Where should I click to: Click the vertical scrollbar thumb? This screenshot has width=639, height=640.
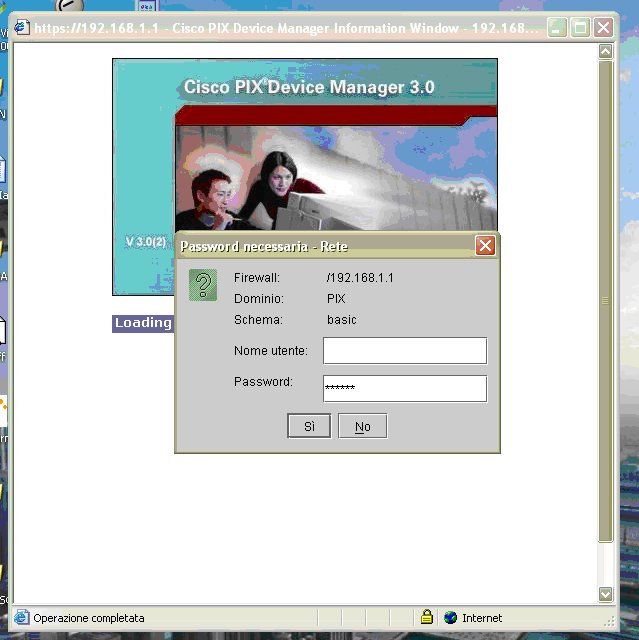(606, 301)
